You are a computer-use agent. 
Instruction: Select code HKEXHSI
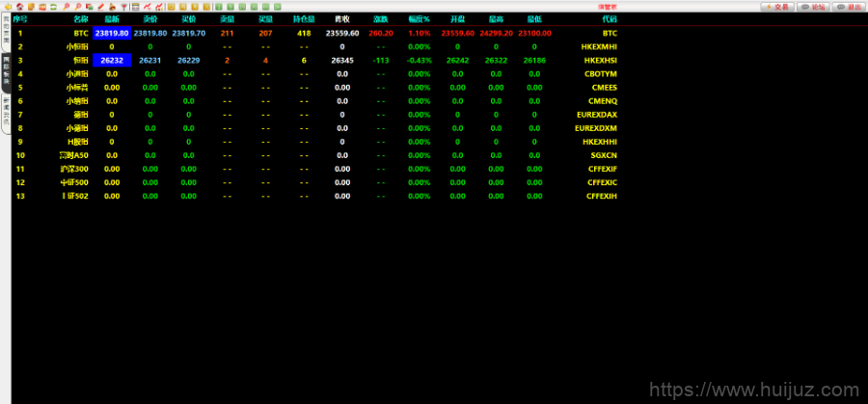[601, 61]
